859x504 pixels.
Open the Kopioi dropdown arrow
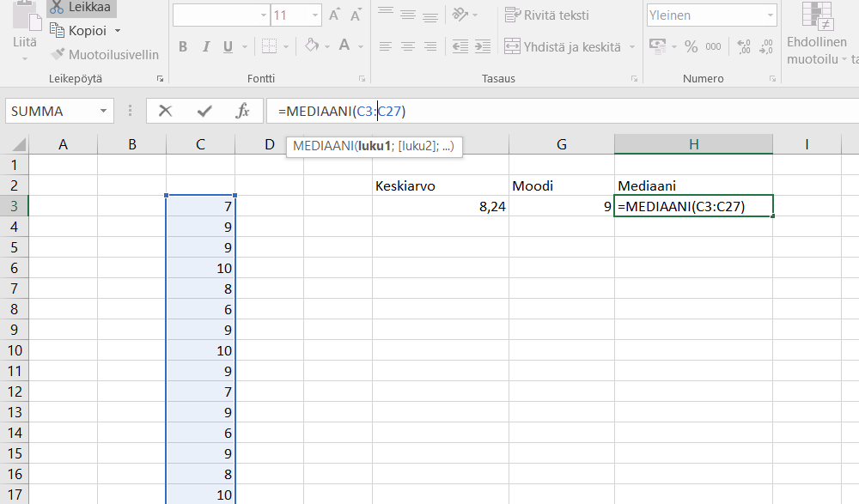click(x=118, y=31)
